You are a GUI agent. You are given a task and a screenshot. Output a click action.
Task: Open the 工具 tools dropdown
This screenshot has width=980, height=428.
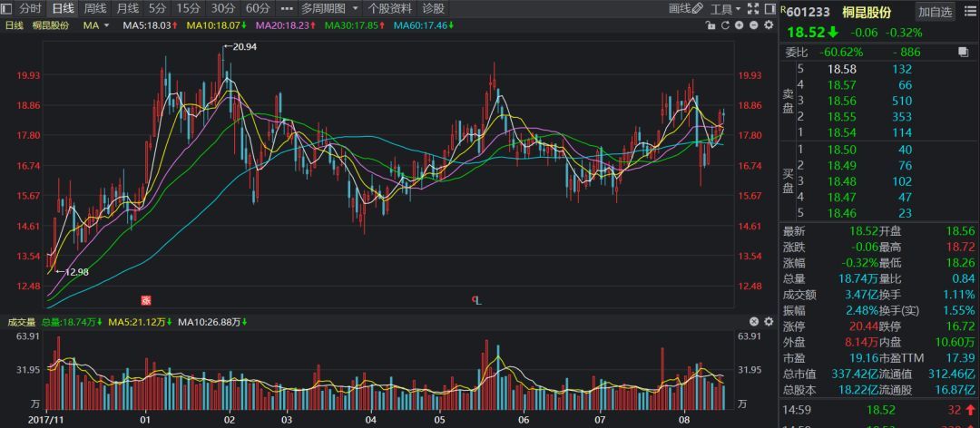[725, 8]
